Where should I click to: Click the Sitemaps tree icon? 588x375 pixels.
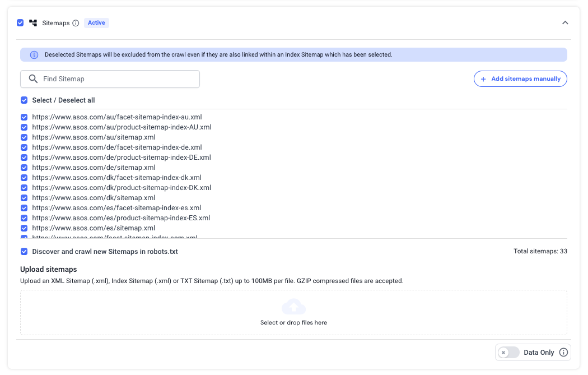click(x=33, y=24)
